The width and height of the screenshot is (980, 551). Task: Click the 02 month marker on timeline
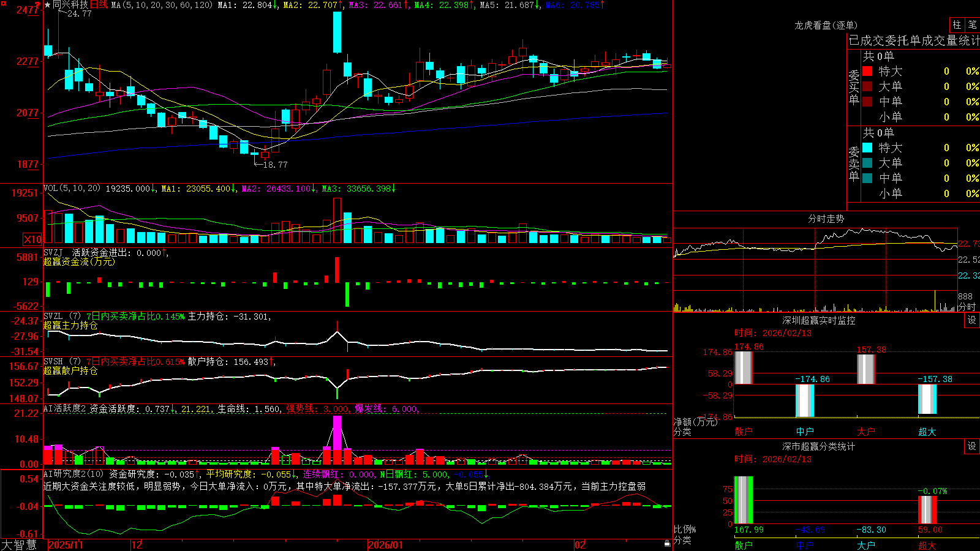coord(580,545)
